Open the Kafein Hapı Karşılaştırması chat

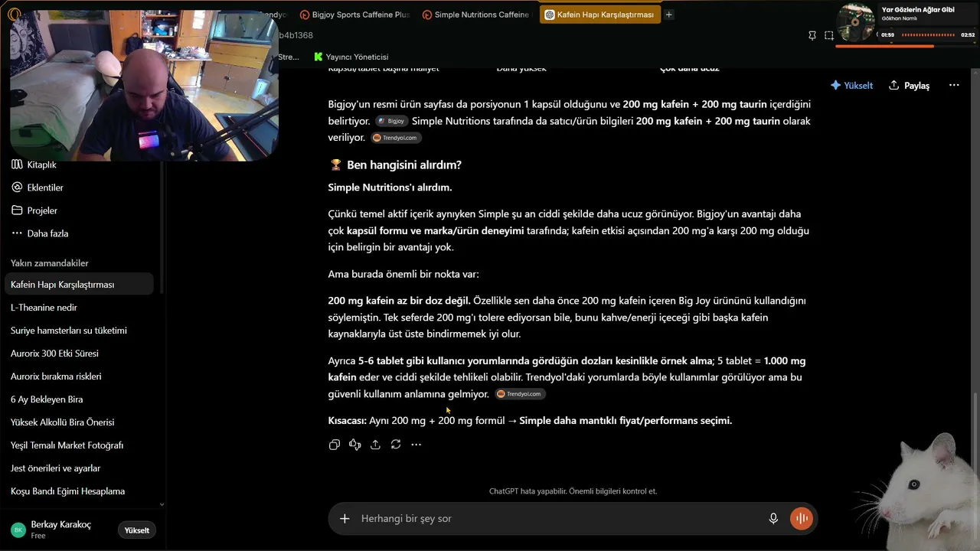pyautogui.click(x=79, y=285)
